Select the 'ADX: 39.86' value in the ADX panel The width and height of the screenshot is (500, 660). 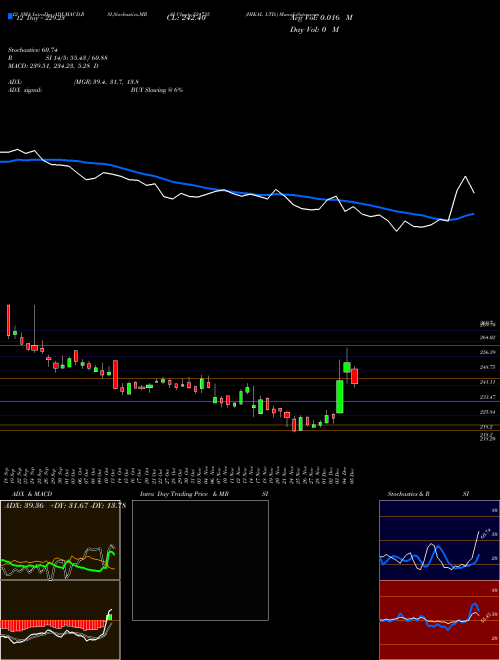coord(24,506)
